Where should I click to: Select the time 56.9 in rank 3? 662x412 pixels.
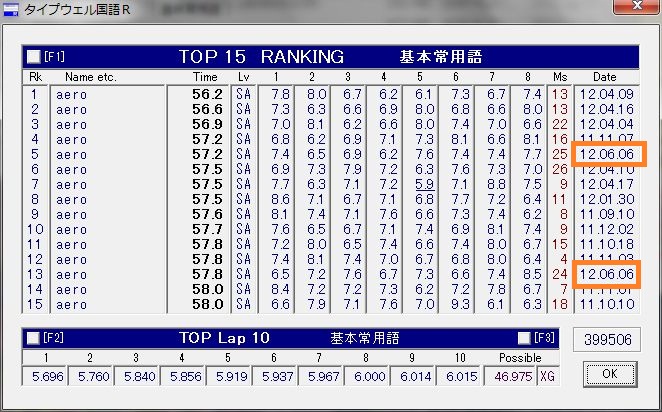tap(207, 125)
